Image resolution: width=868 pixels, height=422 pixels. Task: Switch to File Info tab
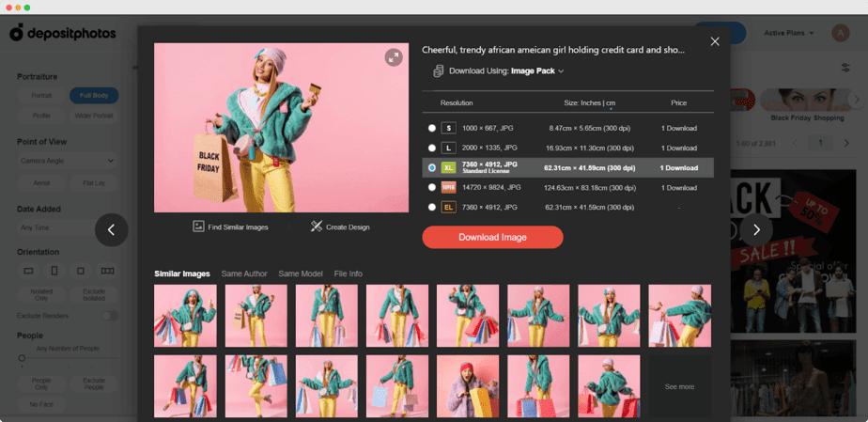point(349,274)
